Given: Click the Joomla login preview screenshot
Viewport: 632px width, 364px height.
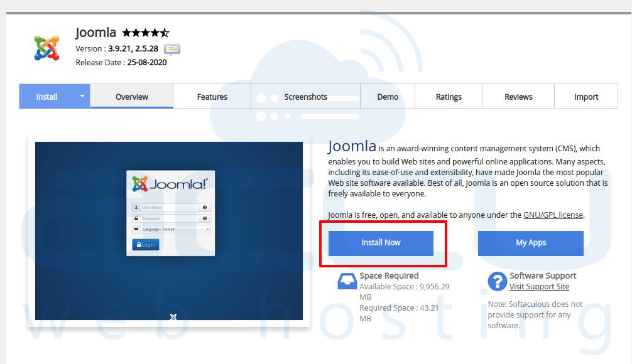Looking at the screenshot, I should pos(169,231).
